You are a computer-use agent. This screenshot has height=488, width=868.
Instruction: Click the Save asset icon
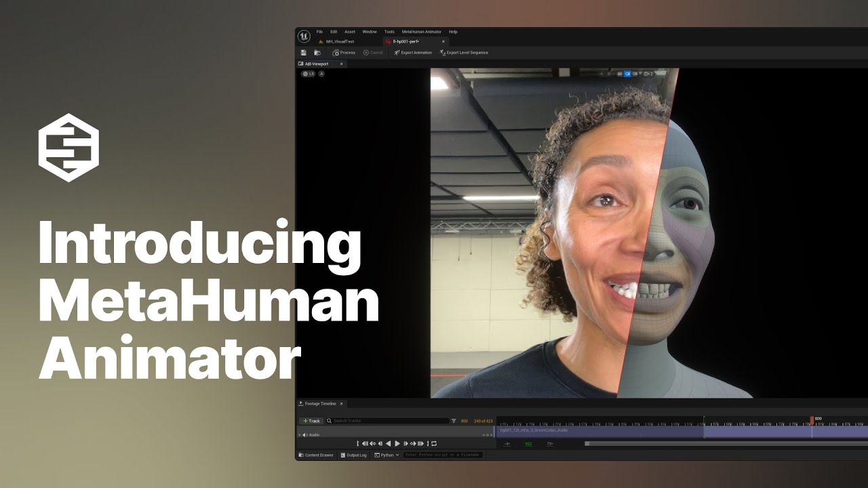(x=303, y=52)
